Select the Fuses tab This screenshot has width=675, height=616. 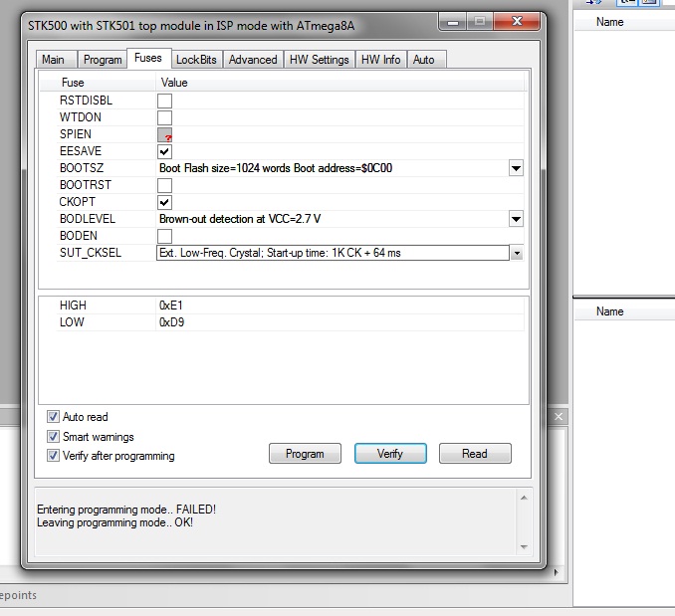click(x=148, y=58)
